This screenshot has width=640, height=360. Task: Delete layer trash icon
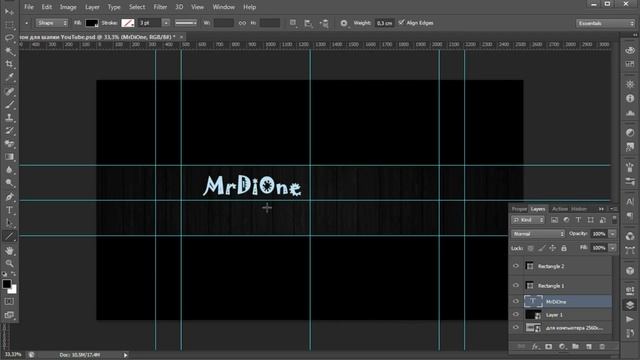pos(602,347)
